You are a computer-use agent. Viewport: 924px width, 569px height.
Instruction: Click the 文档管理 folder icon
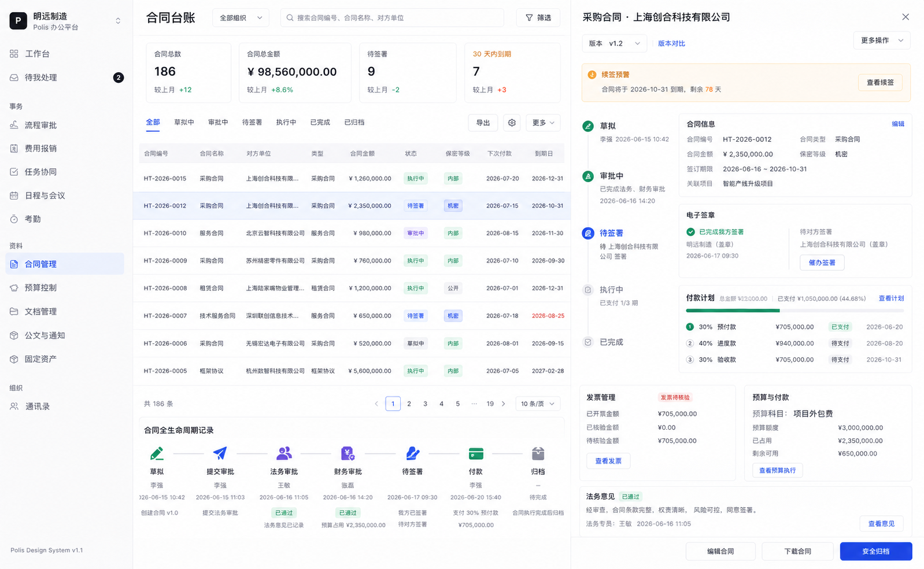pyautogui.click(x=14, y=311)
